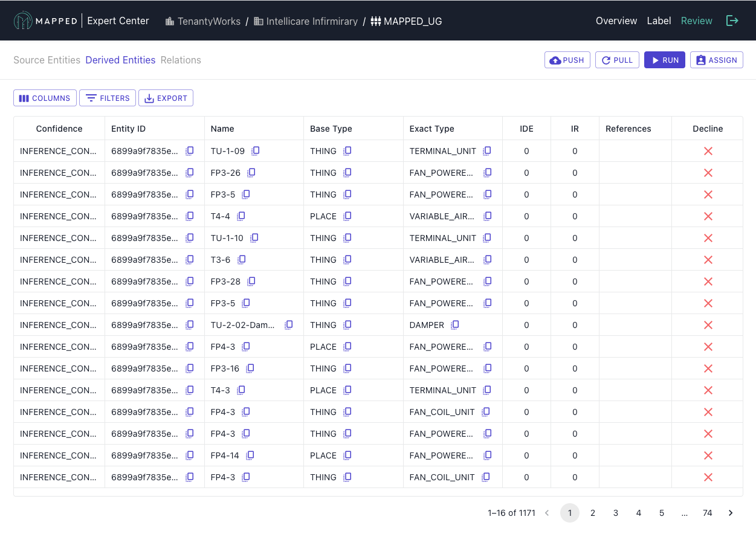Copy Entity ID in FP4-14 row
The image size is (756, 534).
(189, 455)
